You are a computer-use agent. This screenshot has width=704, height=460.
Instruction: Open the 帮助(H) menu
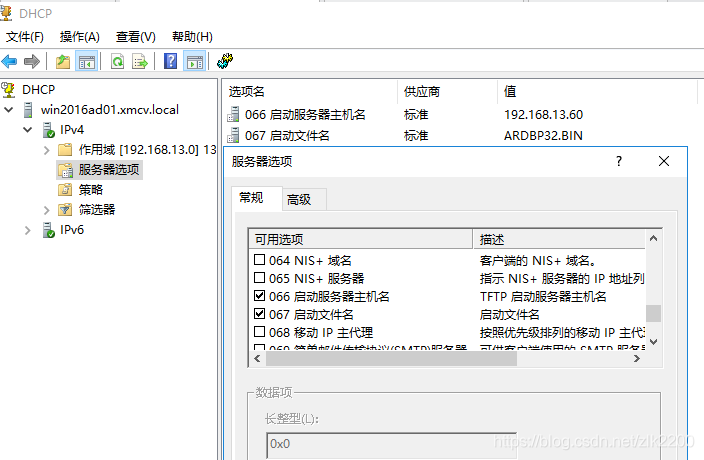click(x=192, y=37)
